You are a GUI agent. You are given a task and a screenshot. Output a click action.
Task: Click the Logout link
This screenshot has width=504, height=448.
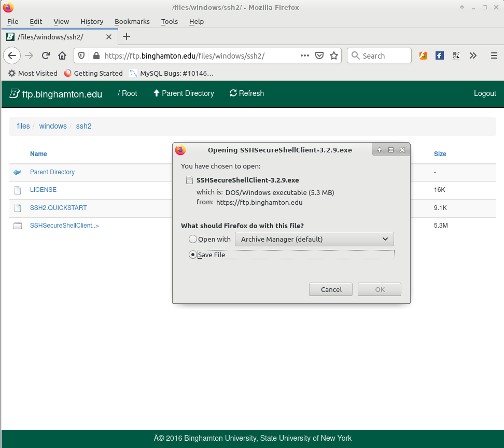[485, 93]
